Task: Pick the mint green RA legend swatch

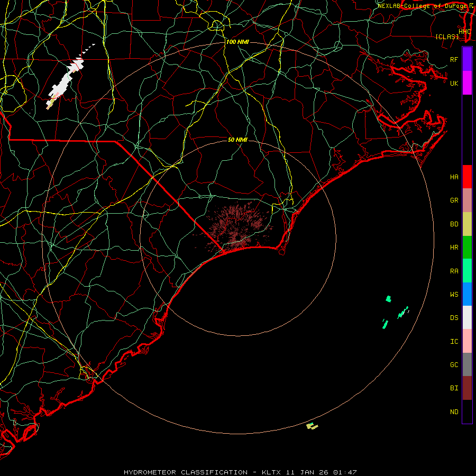Action: point(467,271)
